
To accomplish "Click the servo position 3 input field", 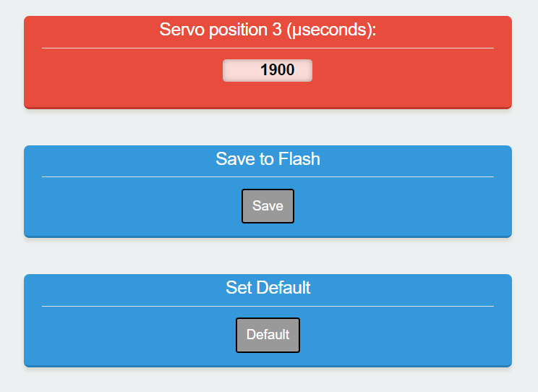I will pyautogui.click(x=268, y=70).
